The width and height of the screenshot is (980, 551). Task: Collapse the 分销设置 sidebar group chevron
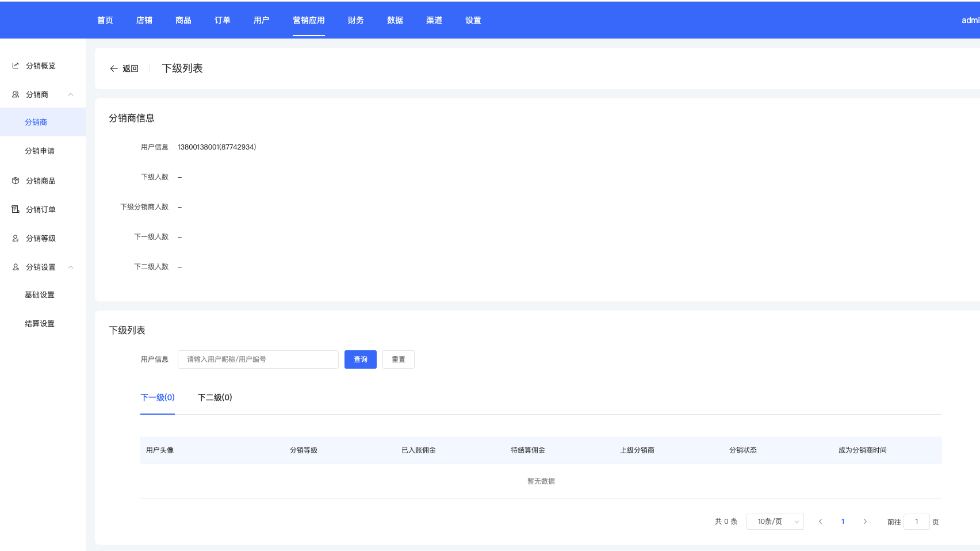click(71, 267)
